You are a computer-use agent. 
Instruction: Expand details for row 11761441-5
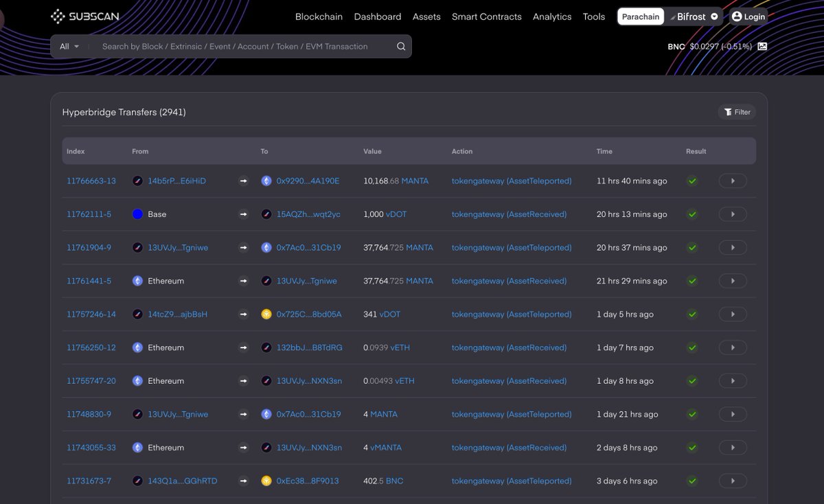coord(733,281)
